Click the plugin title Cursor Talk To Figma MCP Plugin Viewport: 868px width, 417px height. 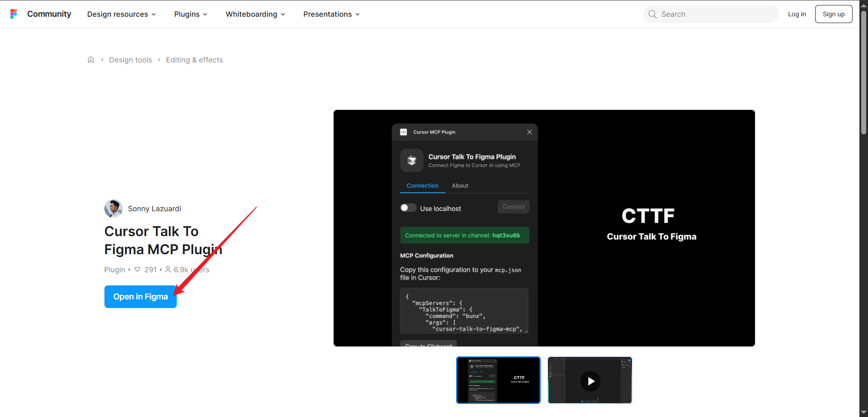pos(163,240)
